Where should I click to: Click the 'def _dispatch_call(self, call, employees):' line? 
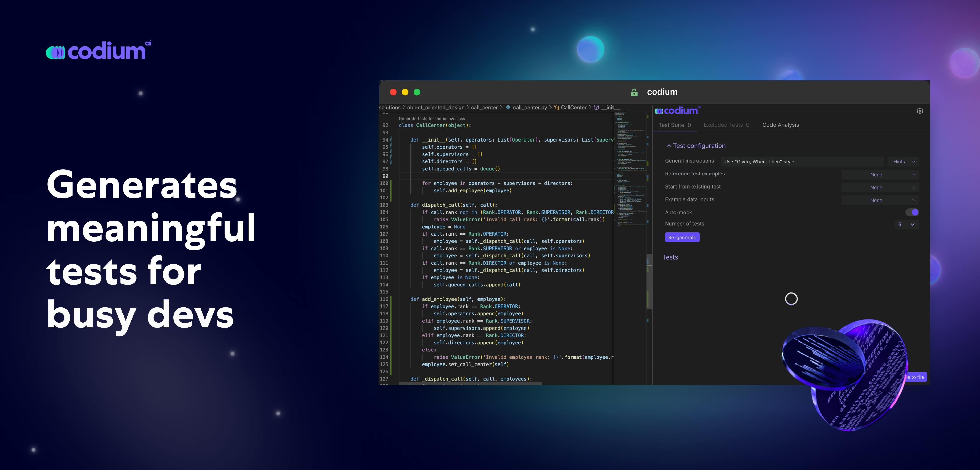point(471,379)
